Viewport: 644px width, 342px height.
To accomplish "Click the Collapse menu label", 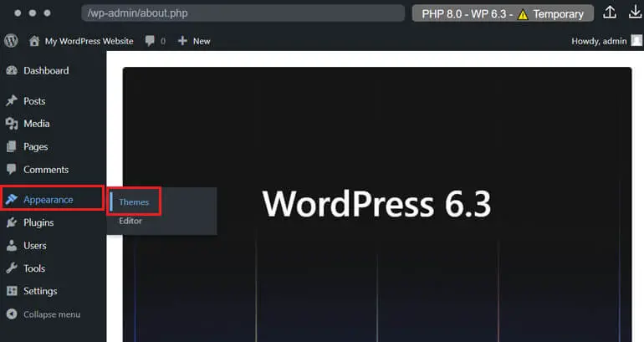I will pyautogui.click(x=52, y=314).
